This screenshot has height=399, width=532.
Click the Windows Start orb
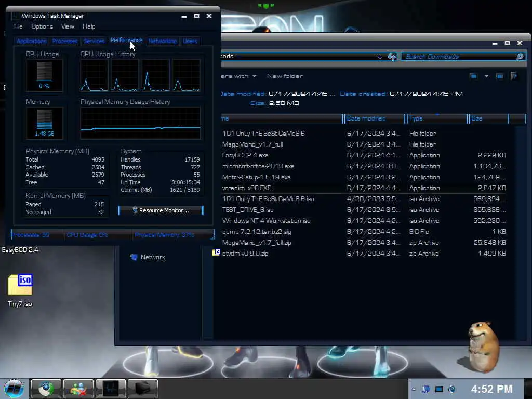[14, 389]
